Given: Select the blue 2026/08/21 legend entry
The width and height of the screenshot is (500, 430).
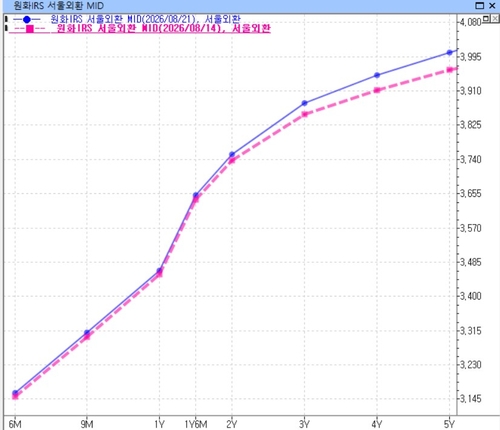Looking at the screenshot, I should pos(145,19).
